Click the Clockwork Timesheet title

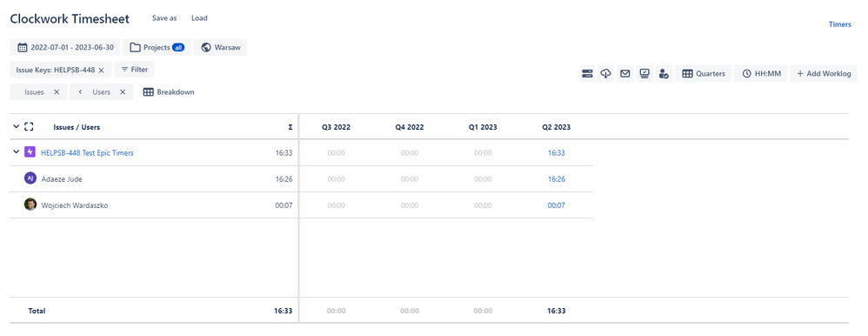[x=70, y=19]
